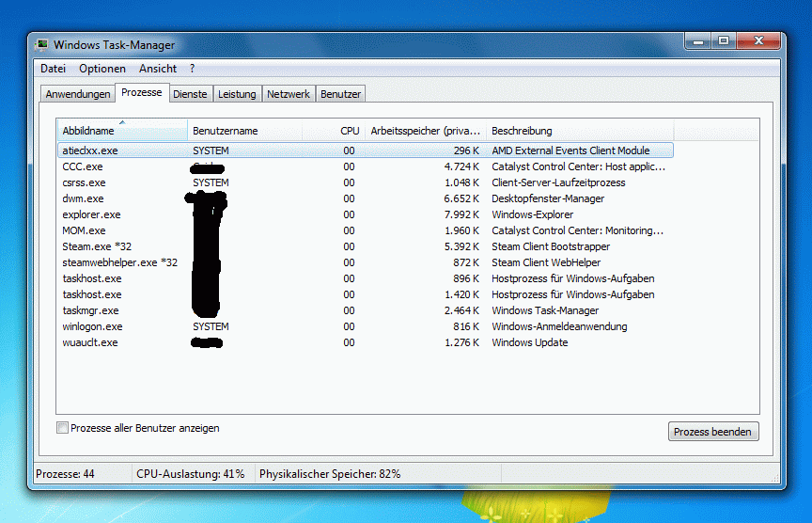Viewport: 812px width, 523px height.
Task: Click 'Physikalischer Speicher: 82%' status entry
Action: pos(330,474)
